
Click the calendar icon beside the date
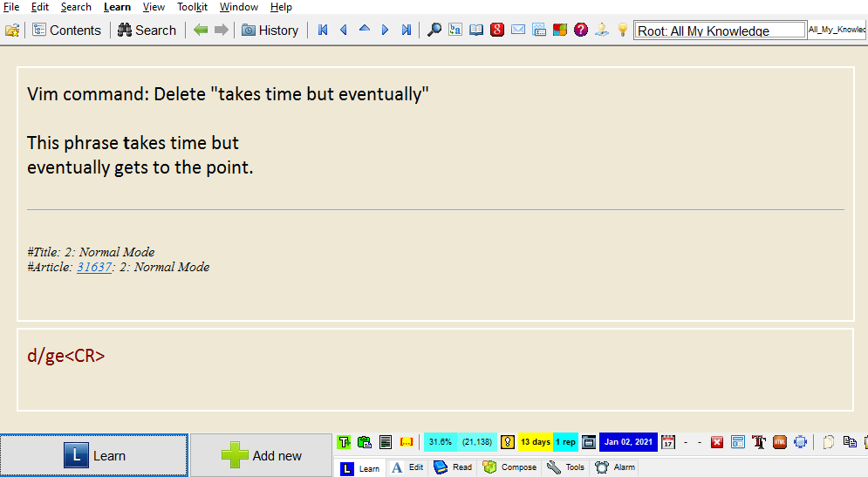(668, 442)
